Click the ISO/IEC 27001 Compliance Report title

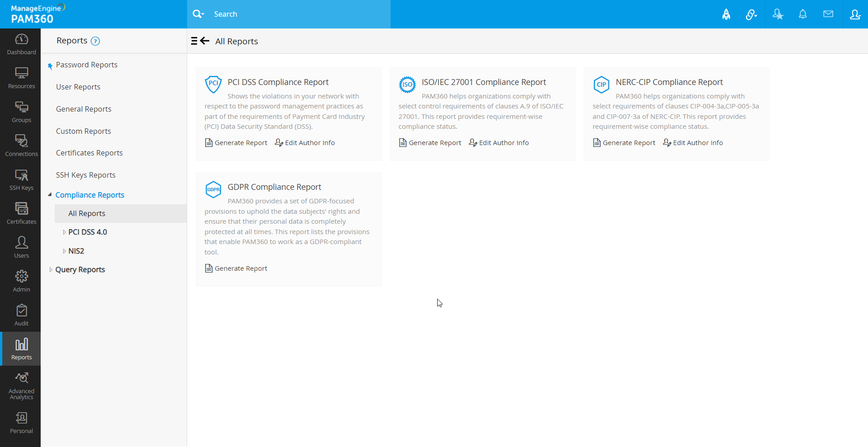click(484, 82)
